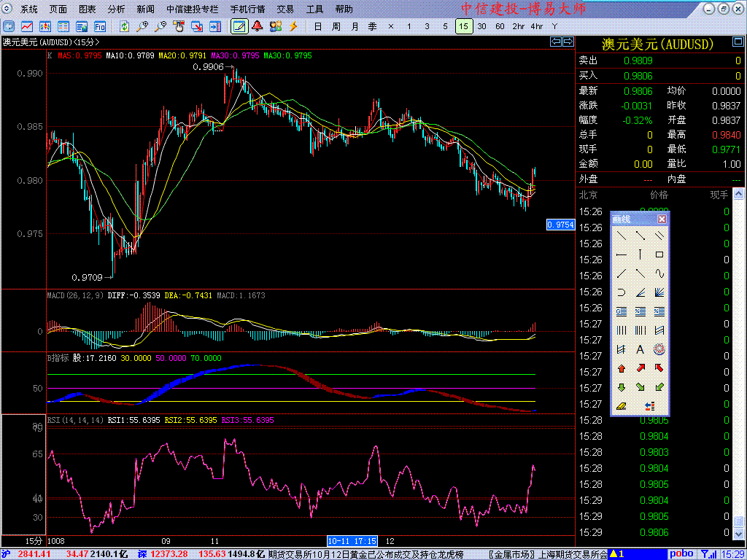Close the 画线 drawing tools palette
Screen dimensions: 747x560
(662, 219)
